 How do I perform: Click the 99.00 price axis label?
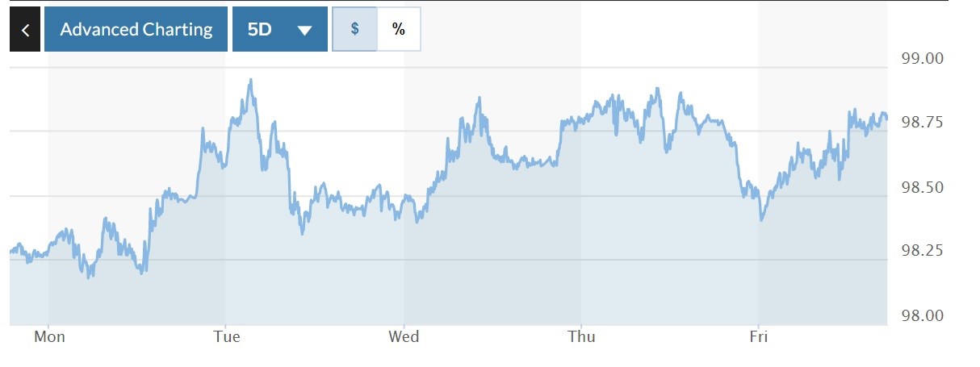pos(921,59)
